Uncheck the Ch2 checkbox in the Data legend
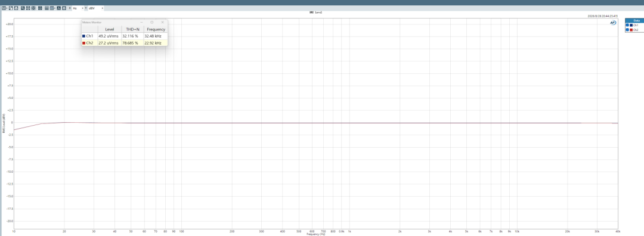This screenshot has width=644, height=236. tap(627, 30)
